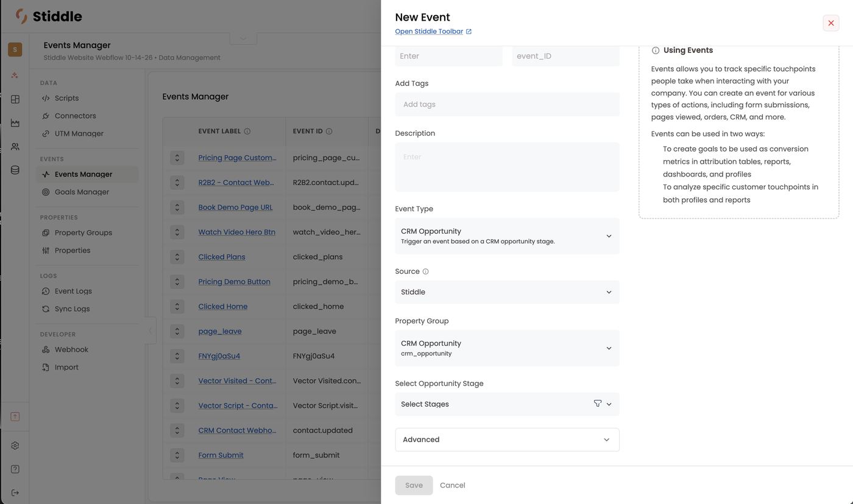
Task: Click the workspace avatar S icon
Action: [15, 49]
